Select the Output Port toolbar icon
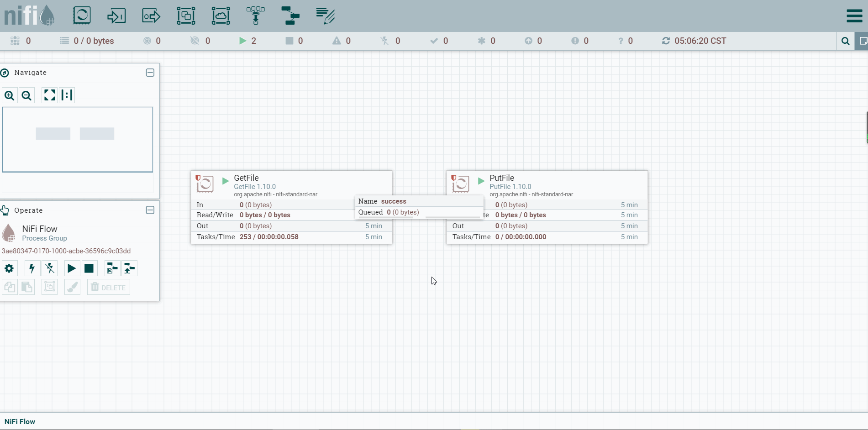Image resolution: width=868 pixels, height=430 pixels. coord(151,16)
